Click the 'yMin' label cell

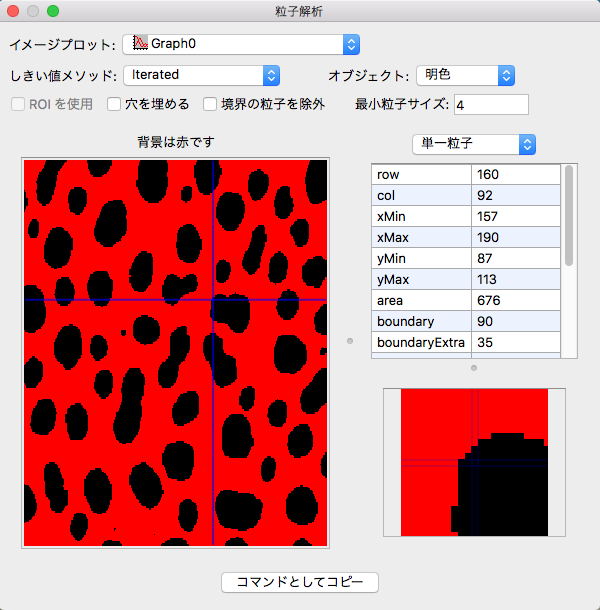tap(421, 258)
